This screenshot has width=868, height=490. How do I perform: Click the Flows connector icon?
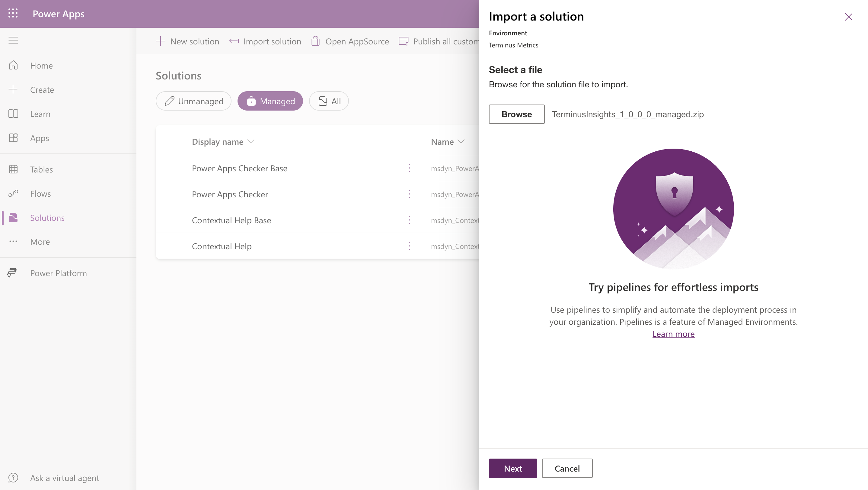13,194
